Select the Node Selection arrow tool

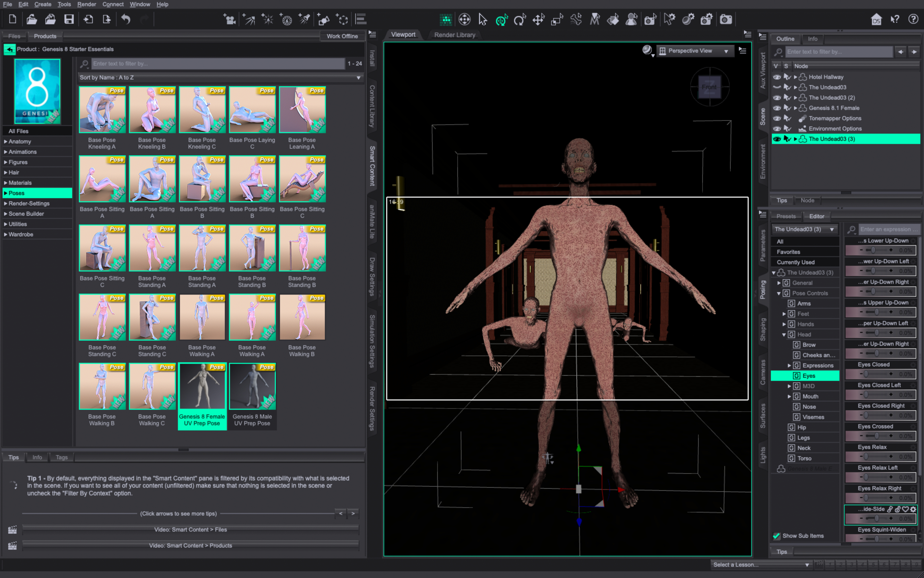483,19
